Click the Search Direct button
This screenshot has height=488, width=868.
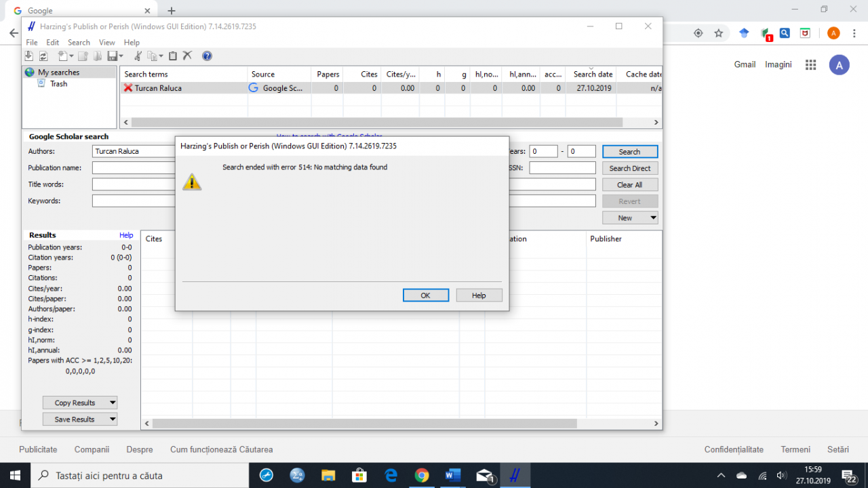point(629,168)
